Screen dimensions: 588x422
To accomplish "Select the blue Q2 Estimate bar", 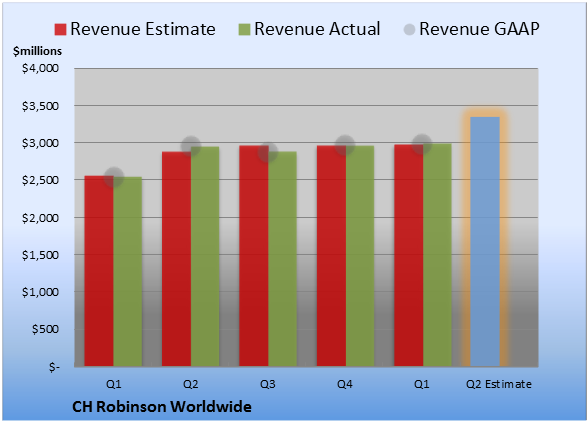I will (x=485, y=242).
